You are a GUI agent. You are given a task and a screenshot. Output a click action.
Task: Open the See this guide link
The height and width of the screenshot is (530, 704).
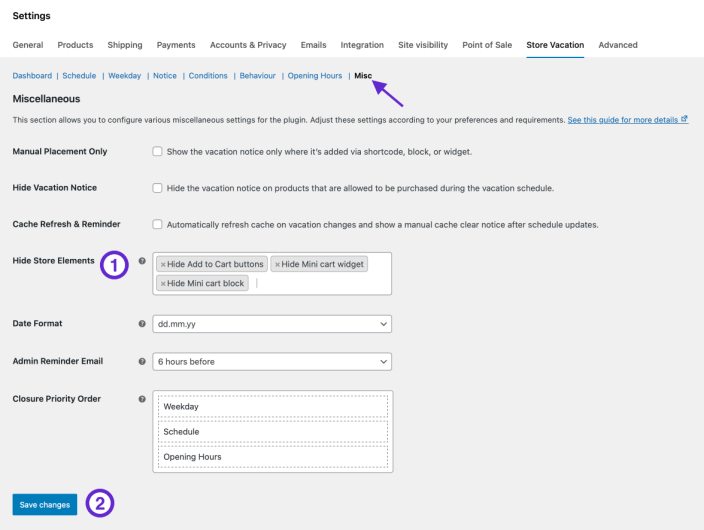(622, 120)
